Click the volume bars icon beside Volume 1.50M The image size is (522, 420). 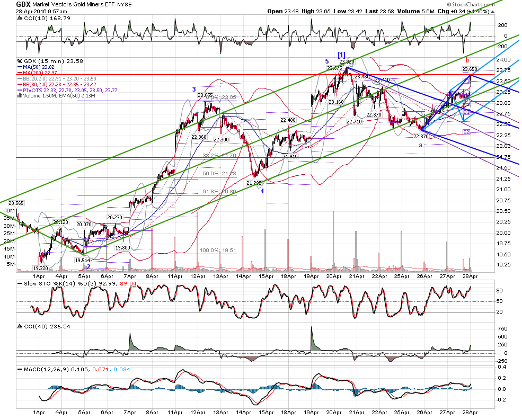(x=20, y=96)
